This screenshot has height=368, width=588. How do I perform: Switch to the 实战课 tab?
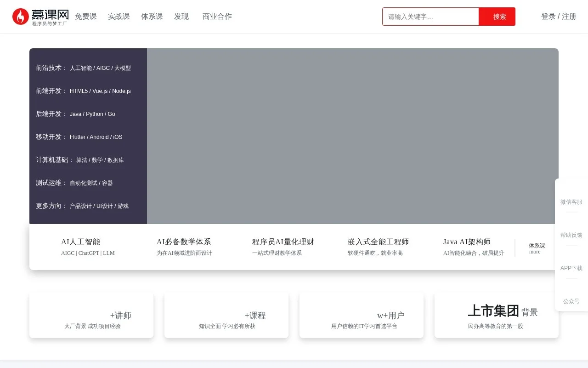tap(119, 17)
